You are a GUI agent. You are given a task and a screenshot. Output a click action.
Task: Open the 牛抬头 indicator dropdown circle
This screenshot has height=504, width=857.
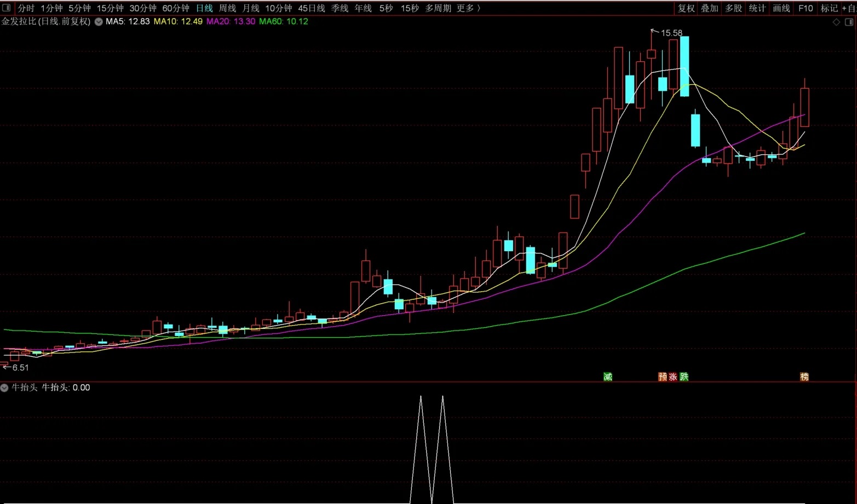(x=4, y=387)
